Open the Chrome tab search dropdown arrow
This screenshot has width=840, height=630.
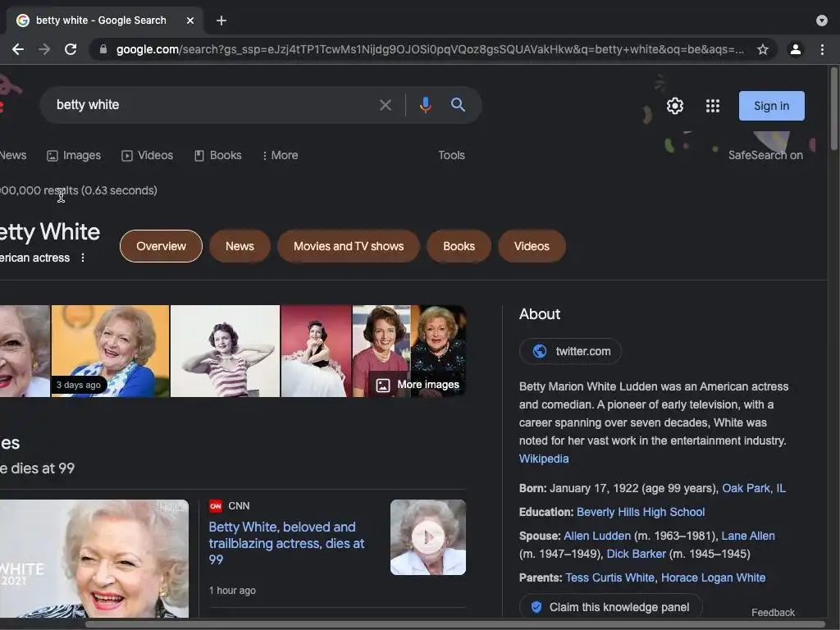click(x=822, y=21)
